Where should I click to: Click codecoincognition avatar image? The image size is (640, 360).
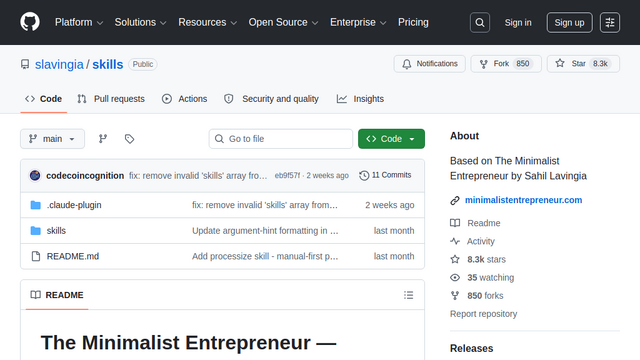tap(35, 176)
